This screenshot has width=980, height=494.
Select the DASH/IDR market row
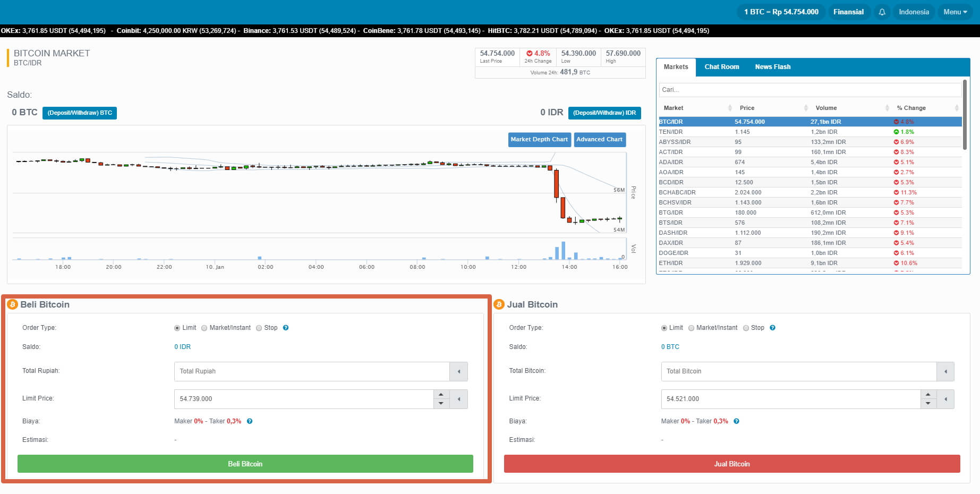tap(810, 233)
